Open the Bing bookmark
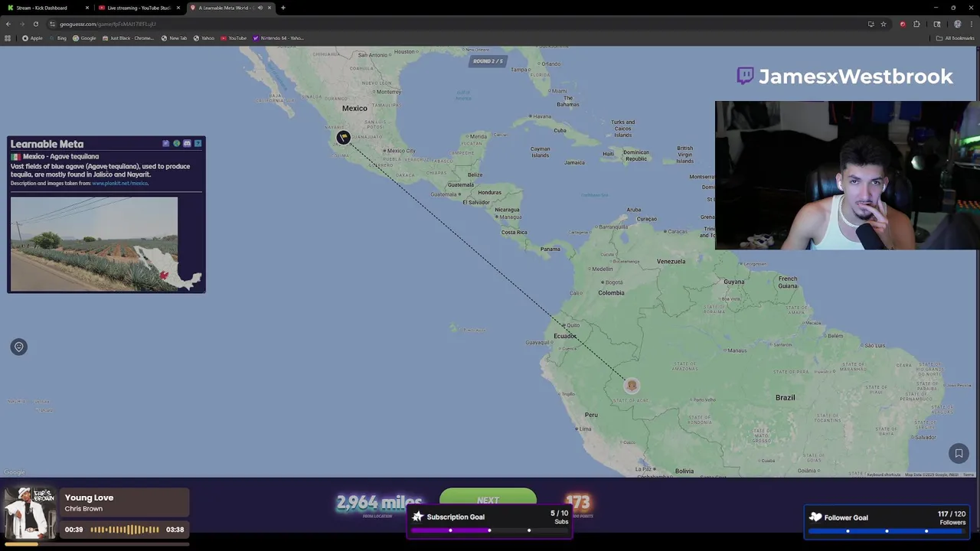The height and width of the screenshot is (551, 980). pos(57,38)
